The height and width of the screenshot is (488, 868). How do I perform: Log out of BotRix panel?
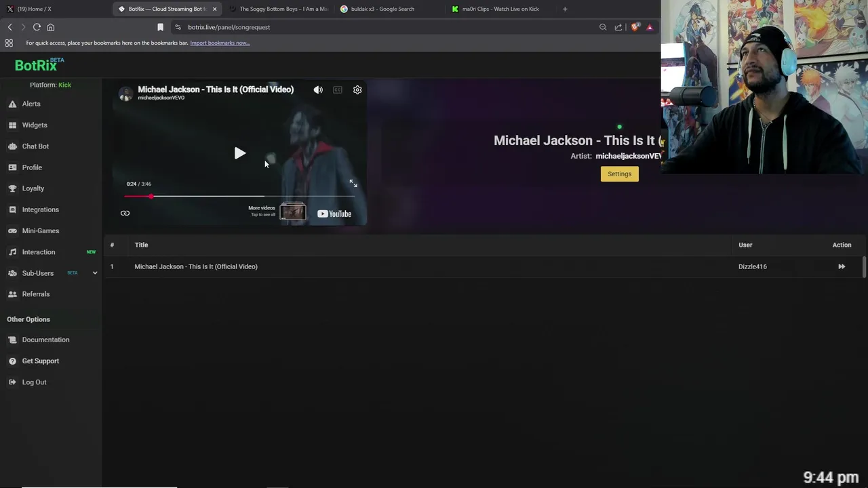tap(34, 382)
